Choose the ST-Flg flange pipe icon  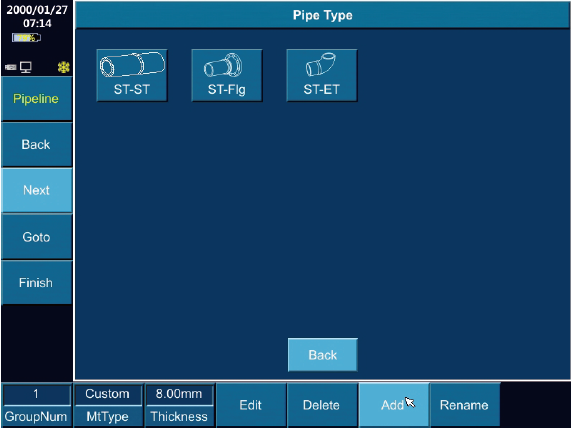(x=227, y=75)
